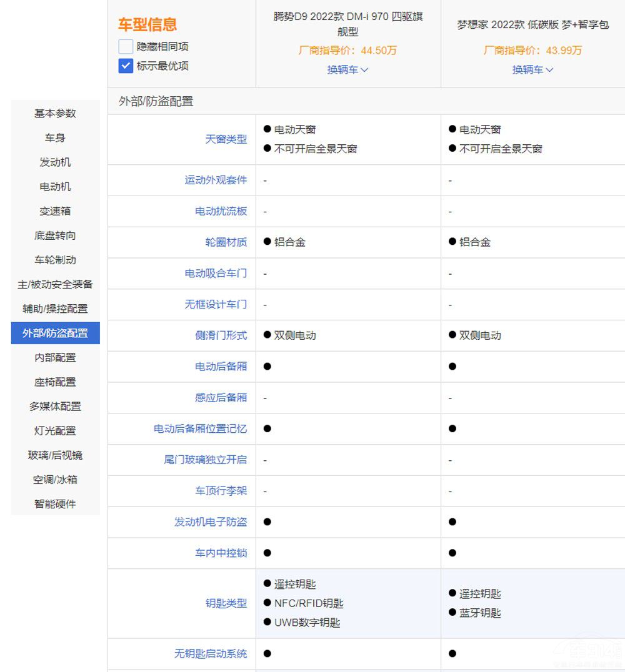Click the 轮圈材质 parameter link

(x=226, y=242)
